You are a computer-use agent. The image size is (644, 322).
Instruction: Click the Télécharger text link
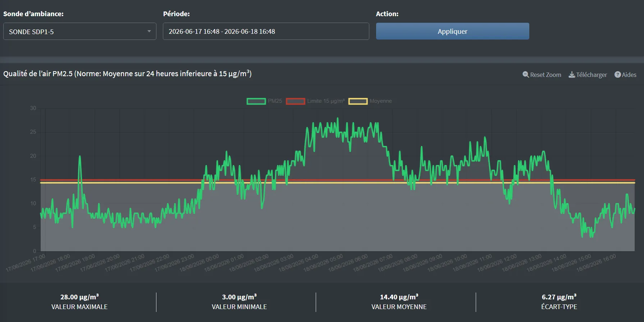(592, 75)
